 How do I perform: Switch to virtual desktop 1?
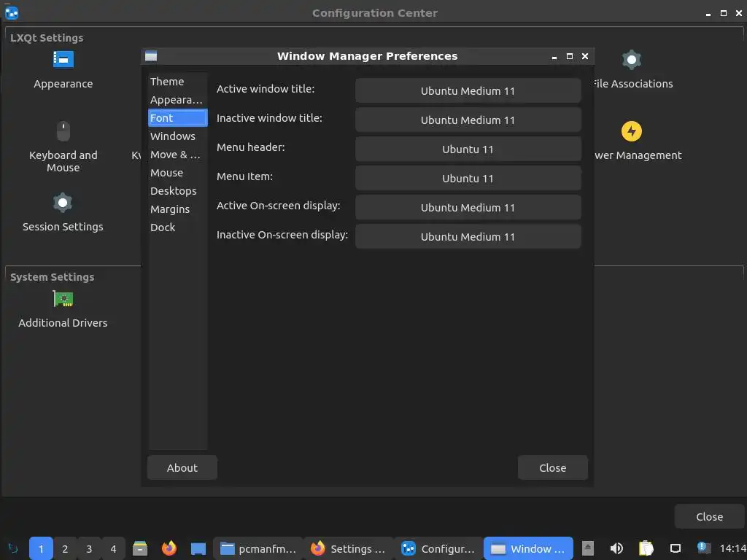pos(41,548)
